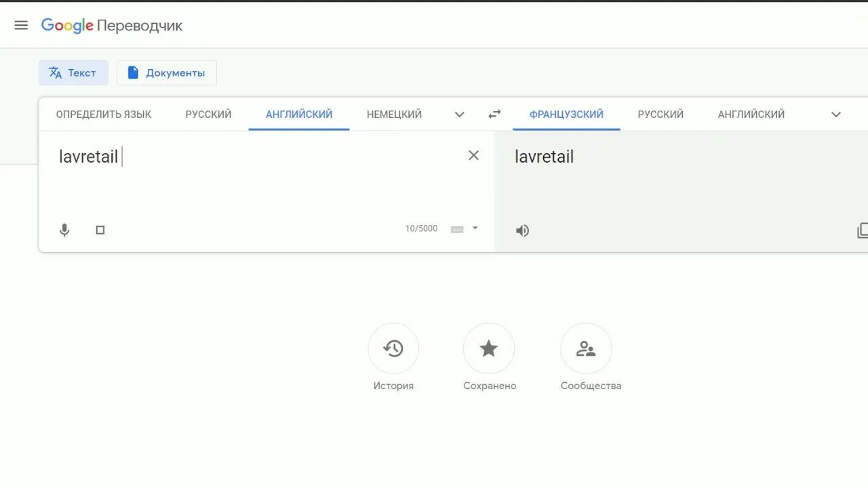Open input tools dropdown arrow
868x488 pixels.
pyautogui.click(x=475, y=228)
